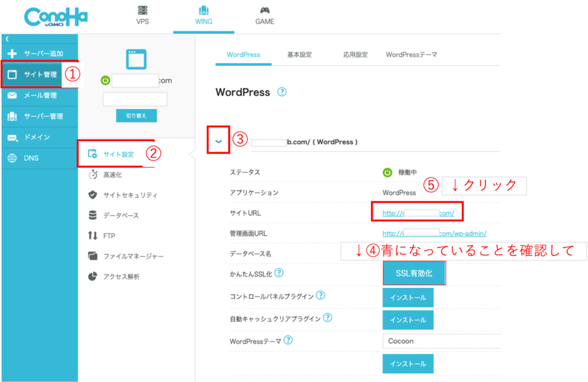Open the VPS service tab
588x382 pixels.
(142, 16)
